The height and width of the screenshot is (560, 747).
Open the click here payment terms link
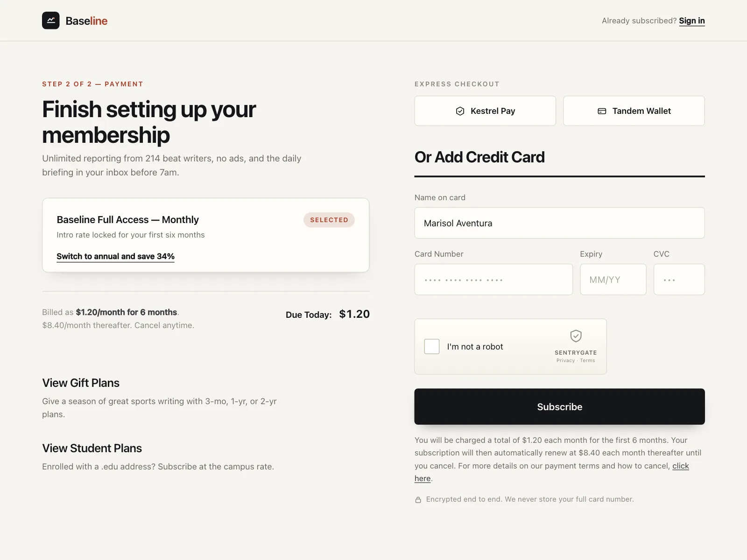[680, 466]
